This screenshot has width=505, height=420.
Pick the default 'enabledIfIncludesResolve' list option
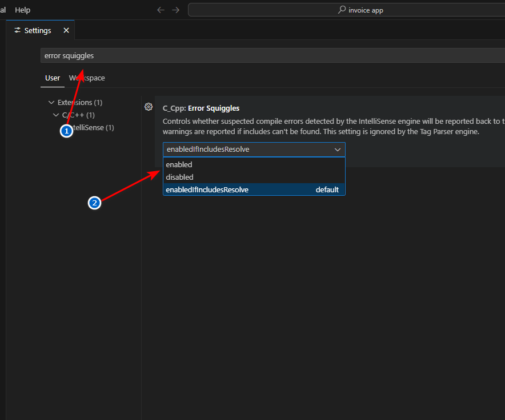coord(207,189)
